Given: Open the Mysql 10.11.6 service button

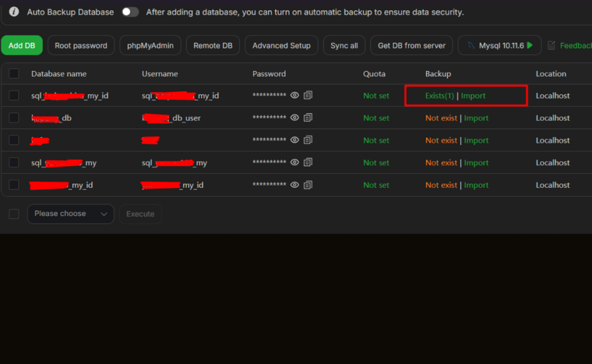Looking at the screenshot, I should pos(499,46).
